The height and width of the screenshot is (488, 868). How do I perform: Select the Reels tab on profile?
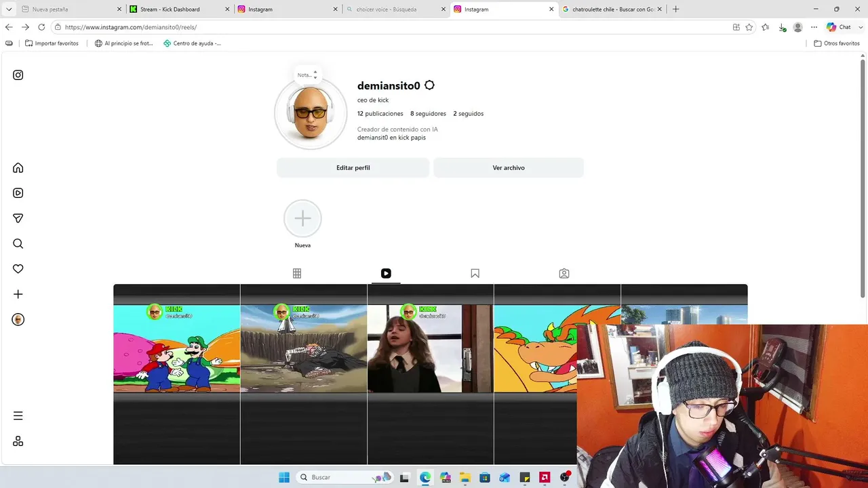(386, 274)
